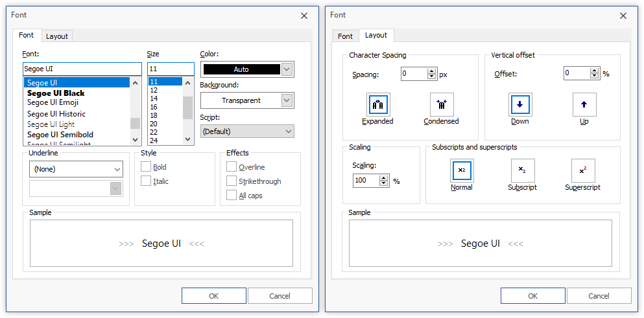The width and height of the screenshot is (644, 318).
Task: Choose the Subscript icon
Action: click(523, 170)
